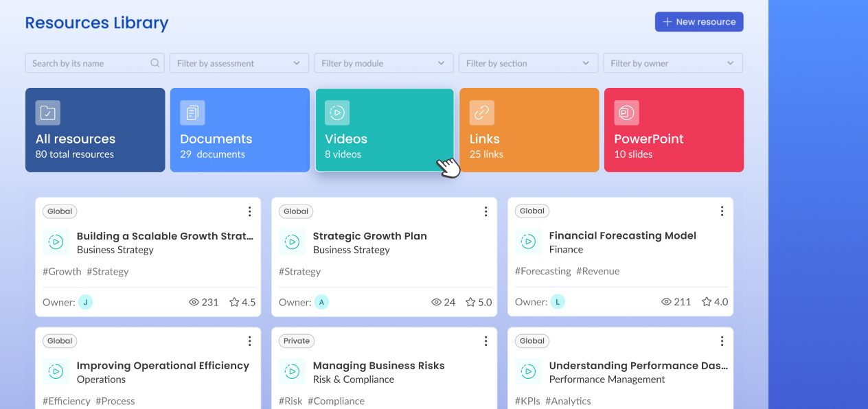Screen dimensions: 868x409
Task: Click the #Growth tag
Action: coord(62,272)
